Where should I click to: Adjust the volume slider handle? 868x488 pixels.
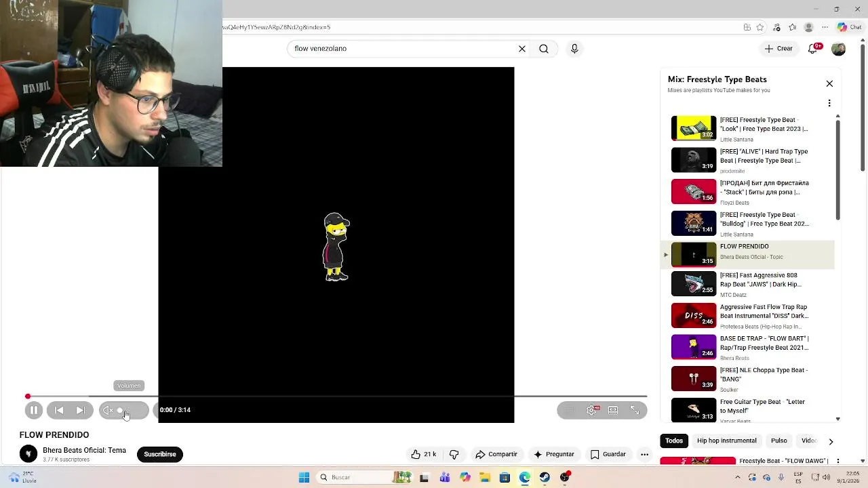[x=120, y=410]
